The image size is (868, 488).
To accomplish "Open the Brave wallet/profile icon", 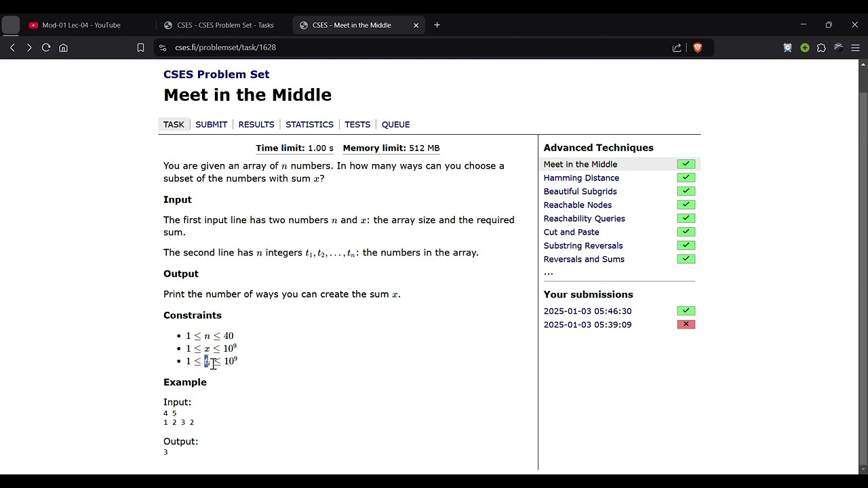I will point(838,47).
